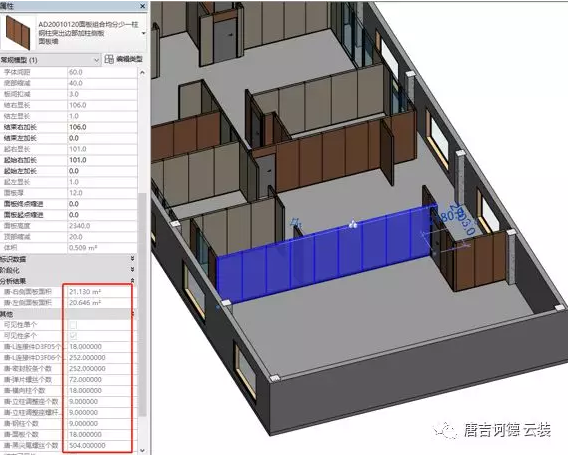
Task: Click the 可见性单个 parameter label
Action: 20,325
